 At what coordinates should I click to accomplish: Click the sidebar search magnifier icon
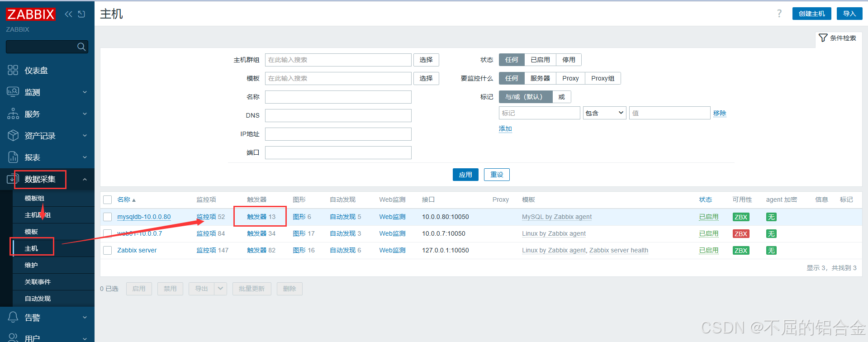tap(81, 47)
